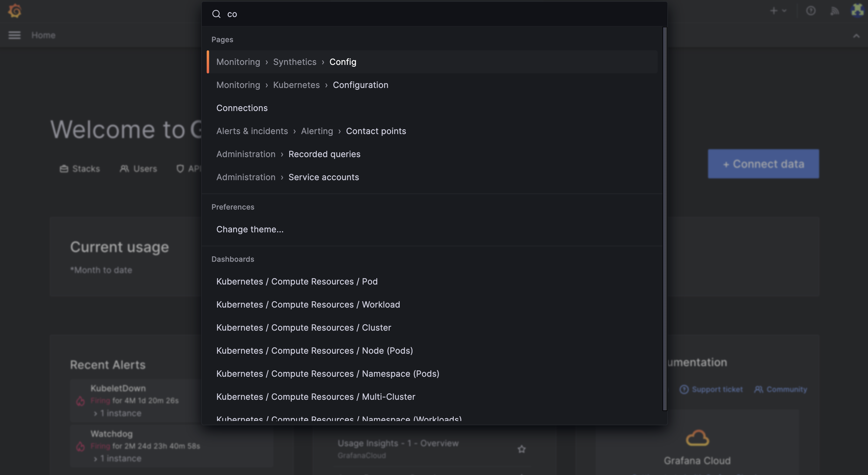Select the Users icon

pyautogui.click(x=124, y=169)
